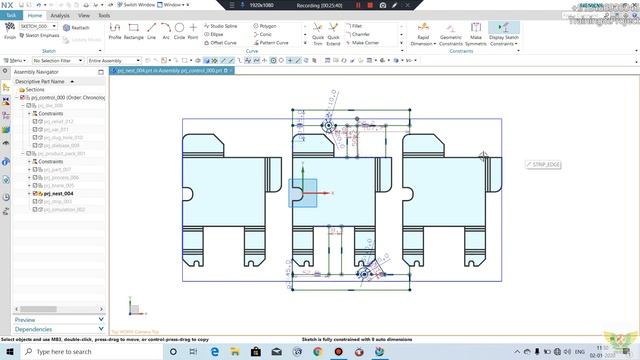640x360 pixels.
Task: Close the prj_nest_004.prt document tab
Action: 231,71
